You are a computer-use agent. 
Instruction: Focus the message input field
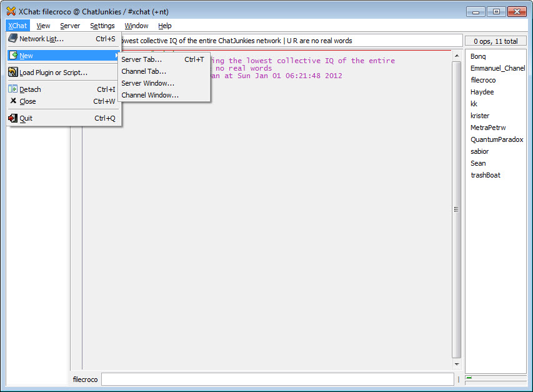coord(277,379)
